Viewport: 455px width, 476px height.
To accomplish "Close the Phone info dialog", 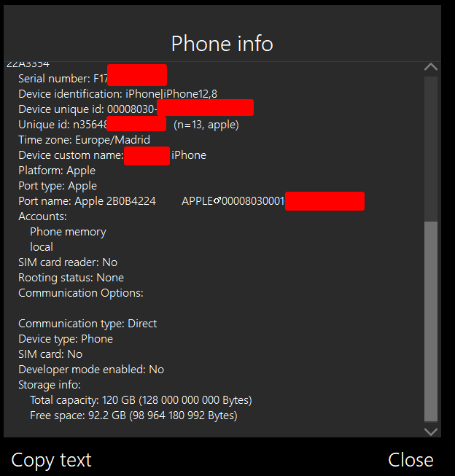I will tap(411, 460).
